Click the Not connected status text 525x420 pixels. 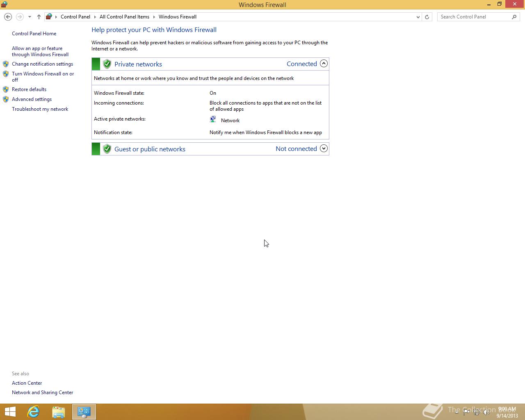point(296,148)
